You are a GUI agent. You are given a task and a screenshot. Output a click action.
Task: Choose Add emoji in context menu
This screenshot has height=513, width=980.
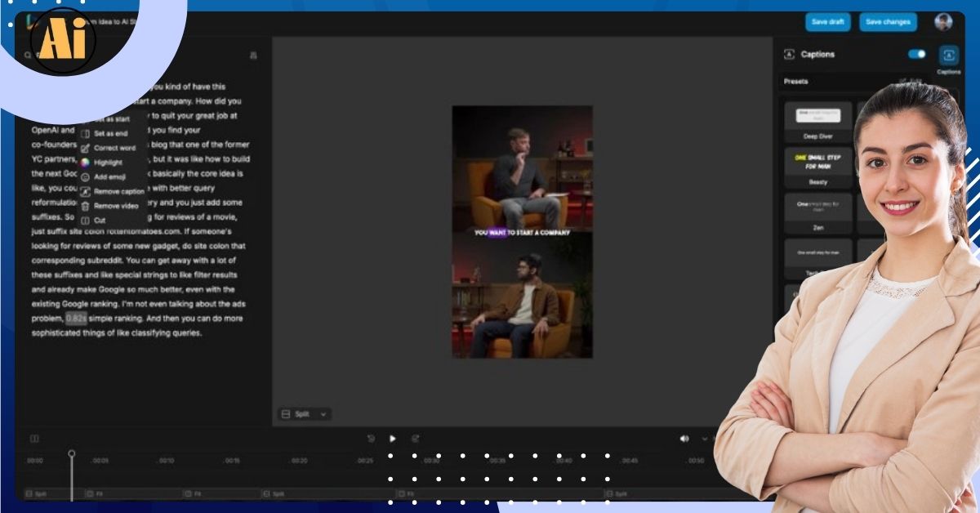[109, 176]
